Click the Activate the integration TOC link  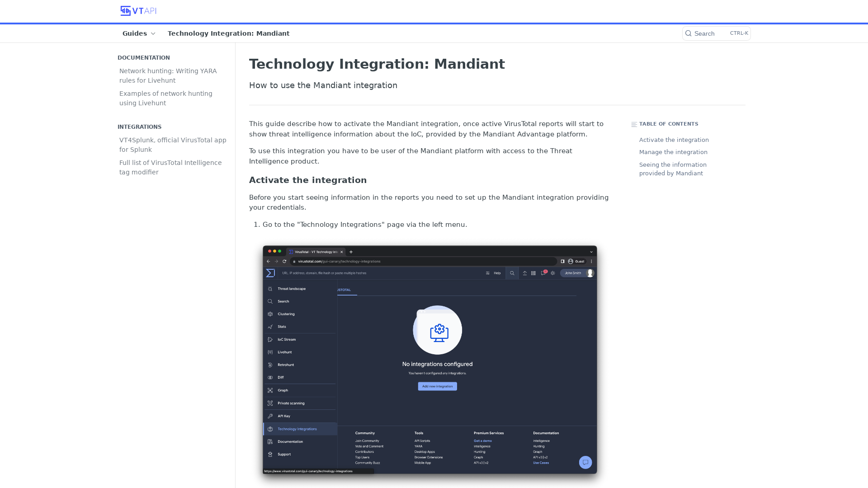[x=674, y=140]
